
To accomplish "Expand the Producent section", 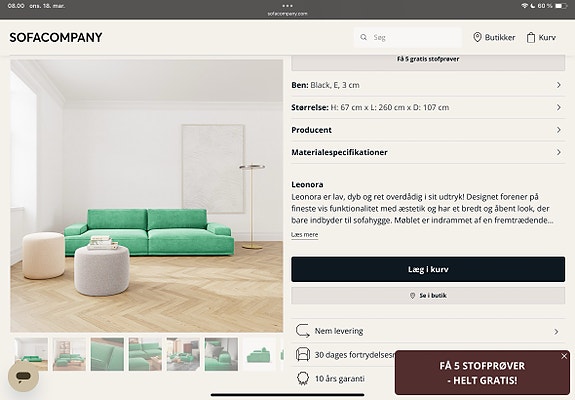I will pyautogui.click(x=428, y=130).
